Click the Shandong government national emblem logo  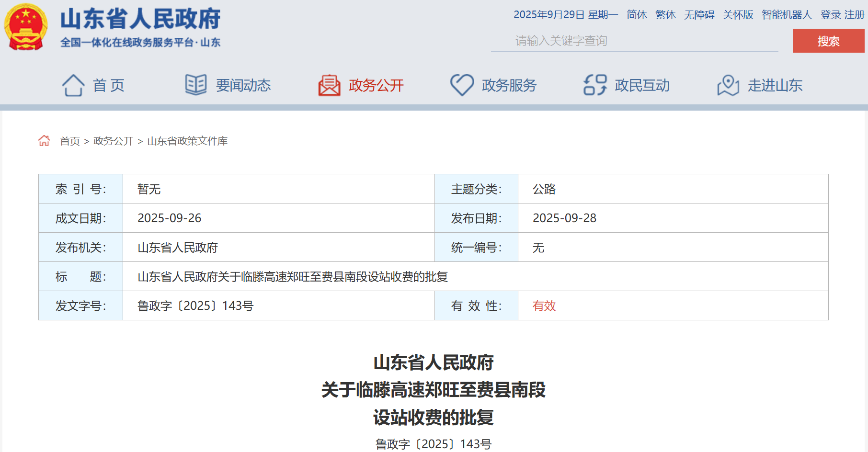coord(26,27)
